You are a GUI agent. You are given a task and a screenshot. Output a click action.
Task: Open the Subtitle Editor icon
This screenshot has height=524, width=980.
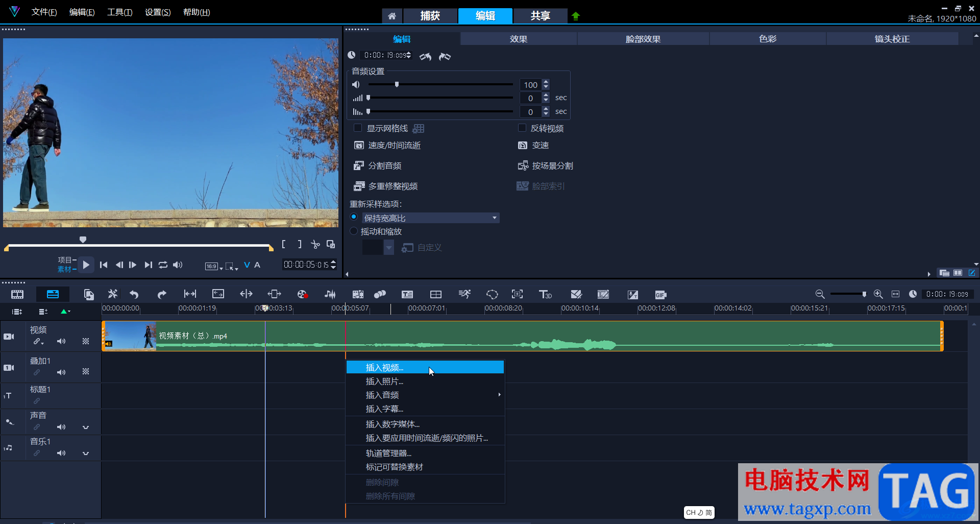[407, 294]
